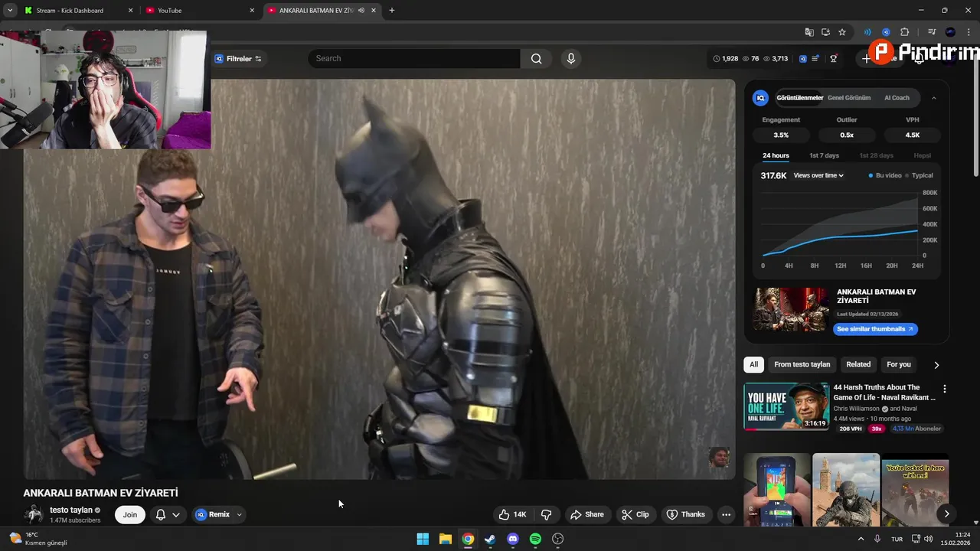Open Spotify from the taskbar
This screenshot has width=980, height=551.
(x=535, y=539)
